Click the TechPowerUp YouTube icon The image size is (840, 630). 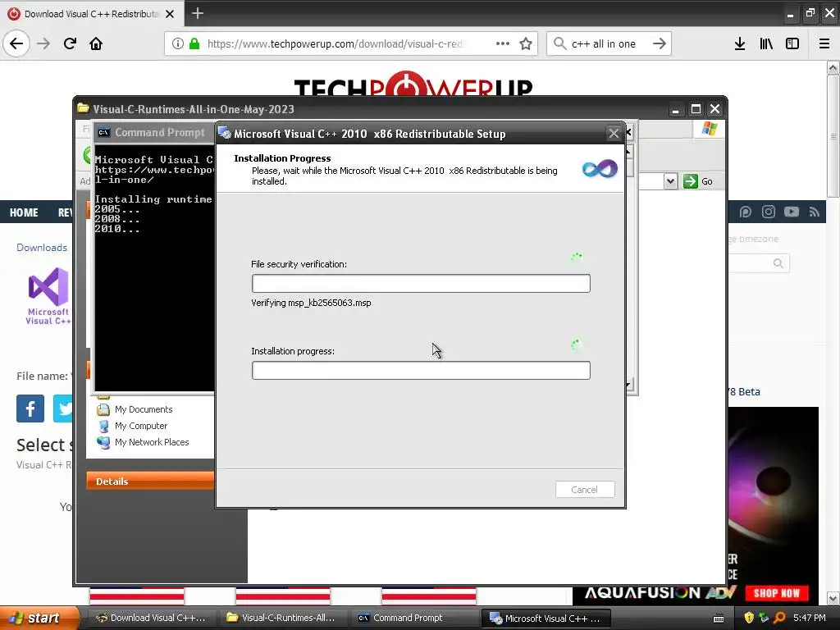coord(792,212)
